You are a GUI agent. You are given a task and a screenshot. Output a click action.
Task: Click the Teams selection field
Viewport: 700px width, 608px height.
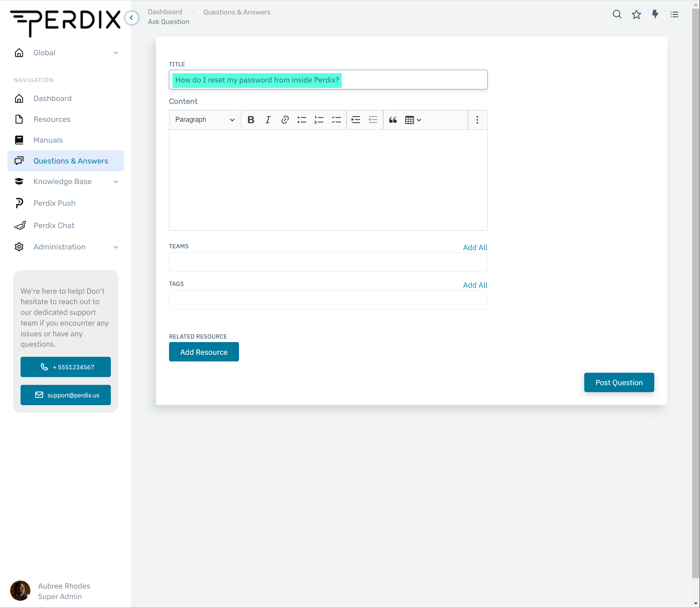328,262
